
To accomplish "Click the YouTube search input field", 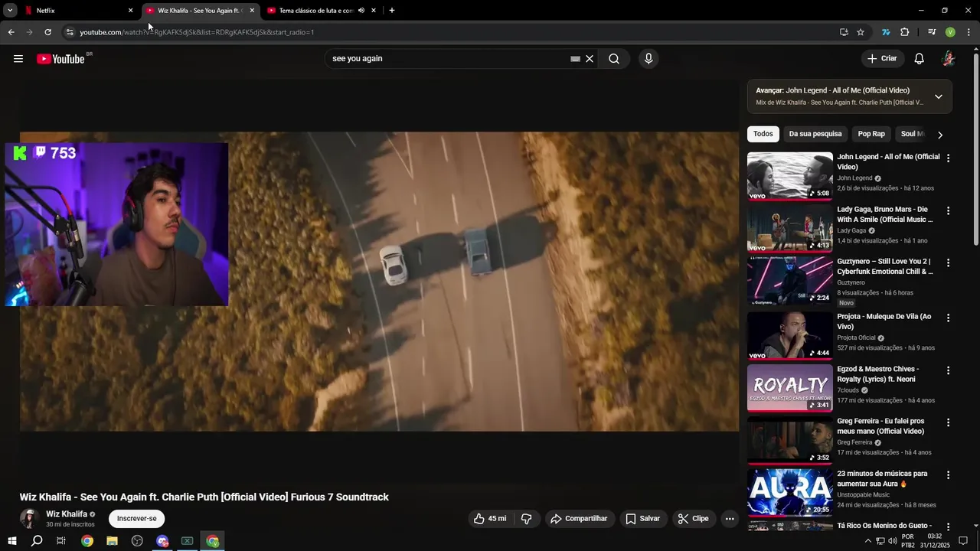I will (448, 59).
